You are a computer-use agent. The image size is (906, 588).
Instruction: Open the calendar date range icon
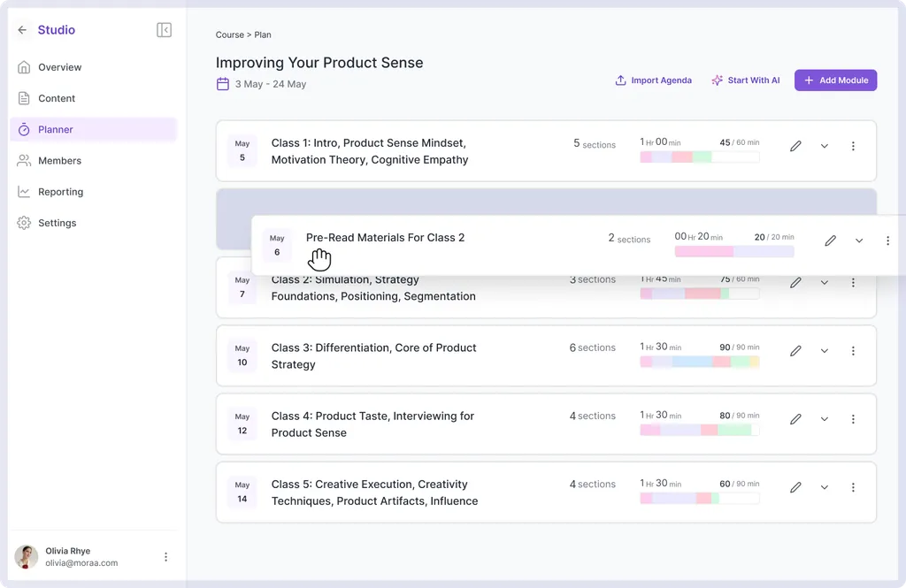click(x=223, y=84)
